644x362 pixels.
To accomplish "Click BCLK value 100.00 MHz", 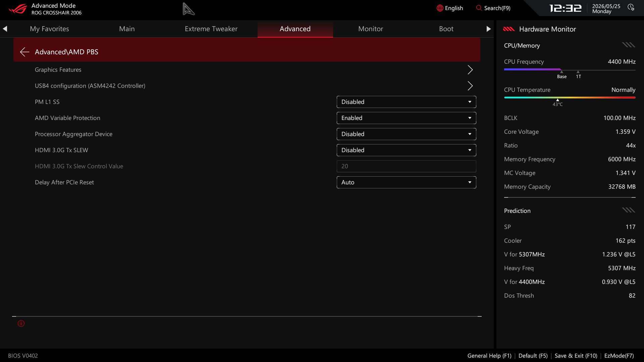I will point(619,118).
